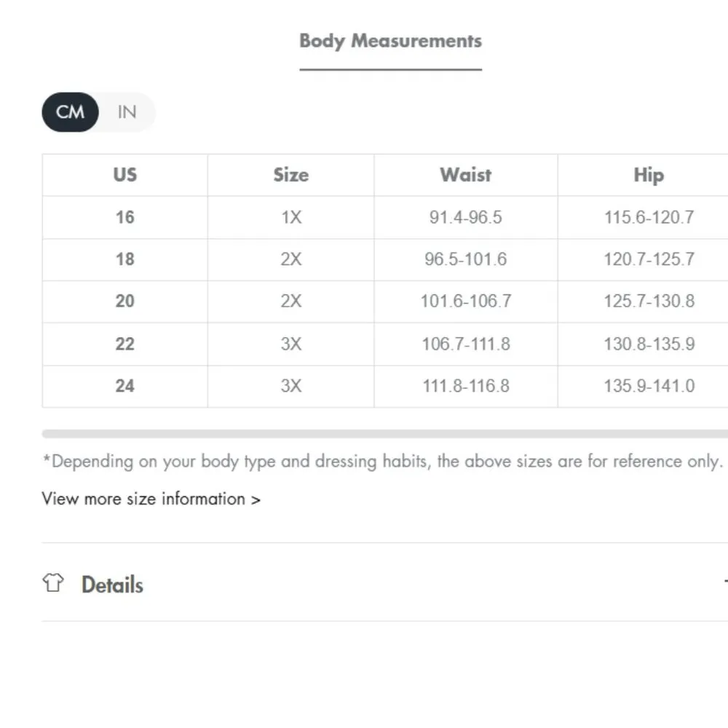Image resolution: width=728 pixels, height=728 pixels.
Task: Click waist value 101.6-106.7
Action: pos(465,301)
